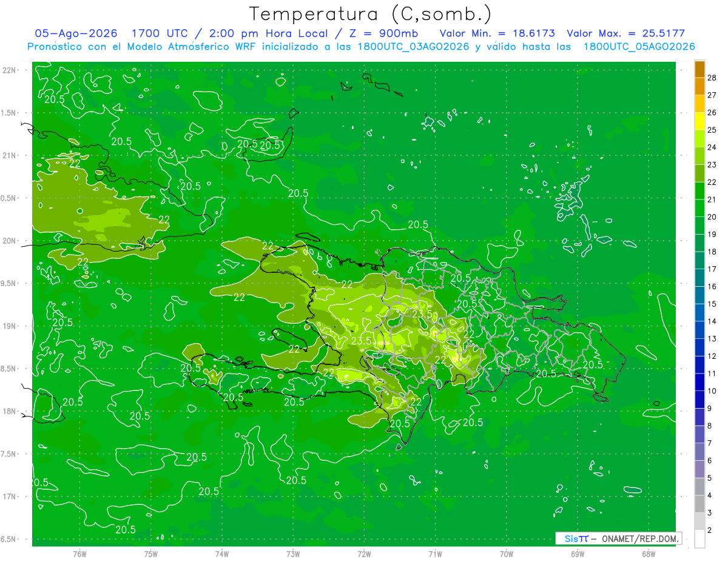Pick the orange legend band above 28
728x562 pixels.
coord(699,69)
